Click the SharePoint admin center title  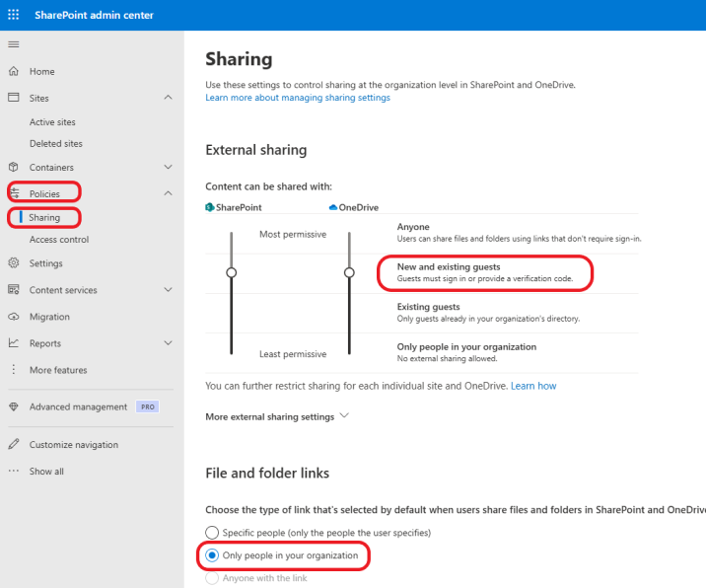[94, 15]
